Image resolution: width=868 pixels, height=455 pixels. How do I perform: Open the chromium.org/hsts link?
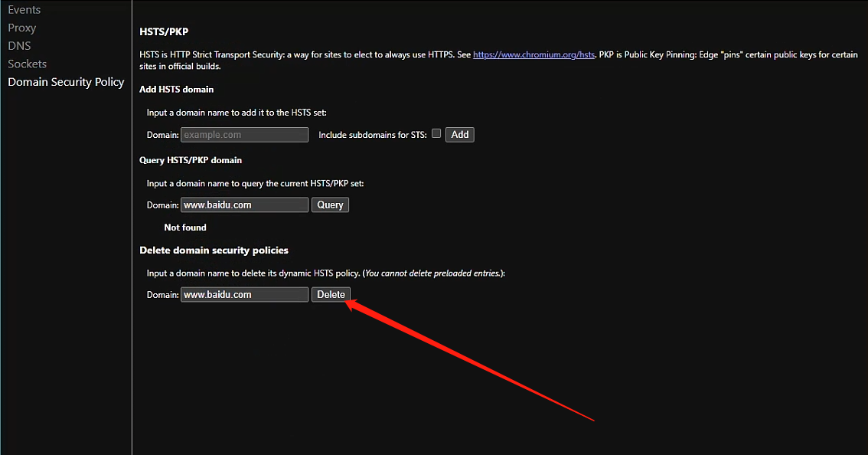(x=534, y=54)
